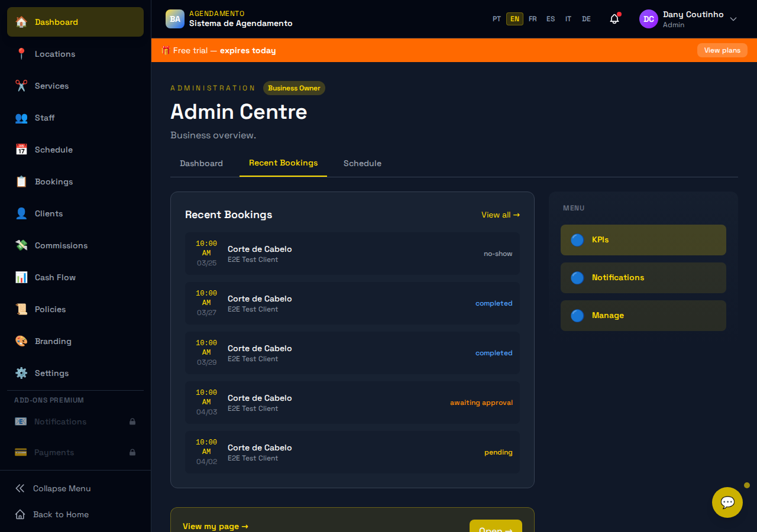This screenshot has height=532, width=757.
Task: Open Notifications in the side menu
Action: coord(643,278)
